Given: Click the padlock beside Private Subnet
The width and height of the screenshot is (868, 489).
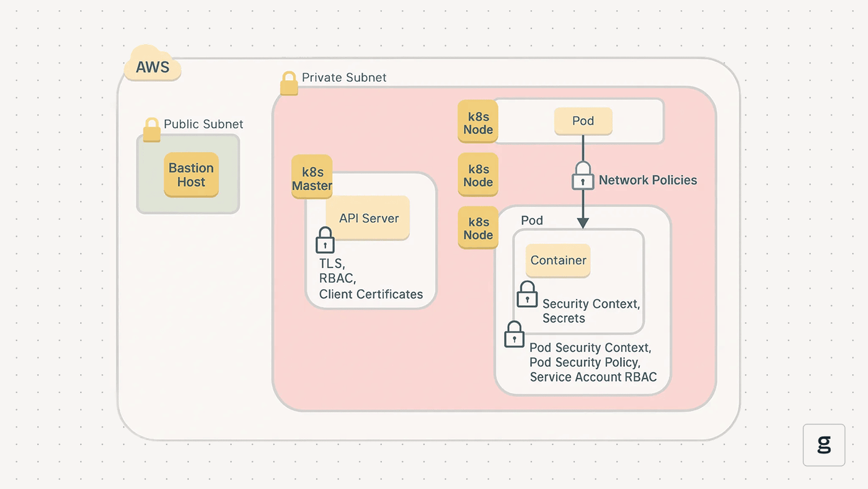Looking at the screenshot, I should 288,83.
